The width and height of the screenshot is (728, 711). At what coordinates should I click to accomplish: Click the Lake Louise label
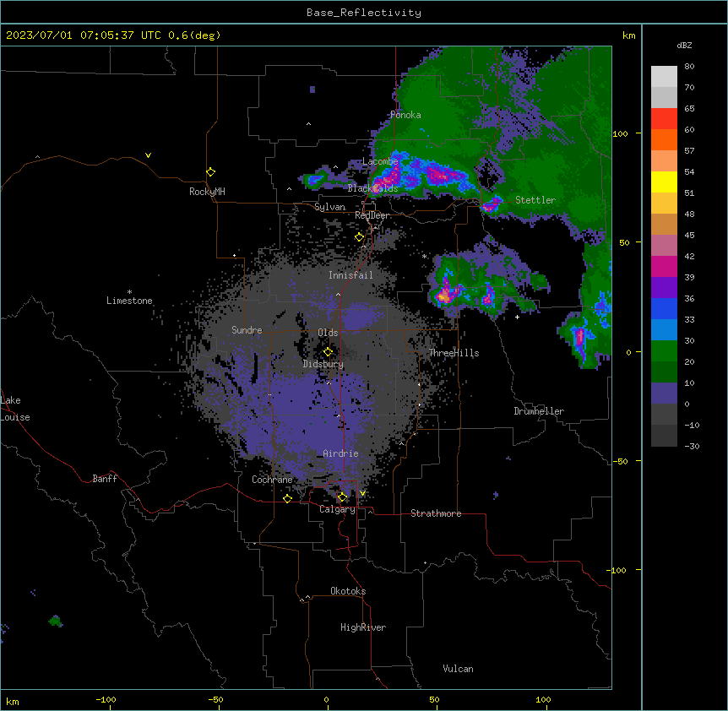click(15, 409)
